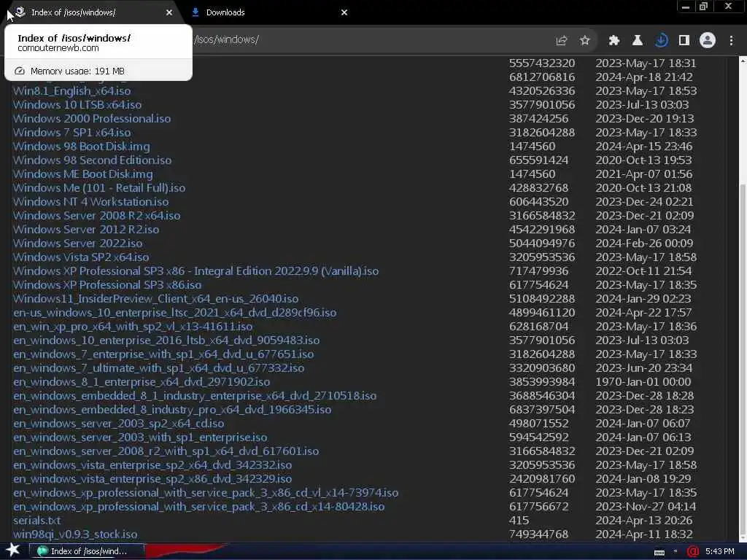
Task: Click file size 415 for serials.txt
Action: point(519,520)
